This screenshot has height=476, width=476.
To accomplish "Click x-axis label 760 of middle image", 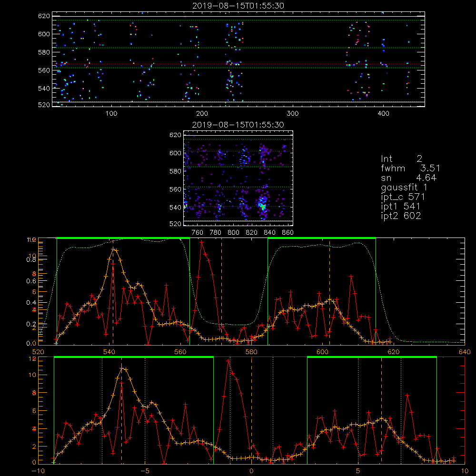I will pos(198,233).
